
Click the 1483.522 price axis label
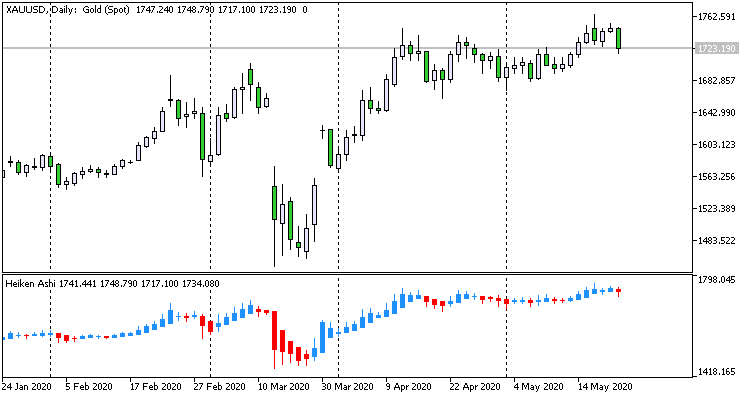coord(716,240)
